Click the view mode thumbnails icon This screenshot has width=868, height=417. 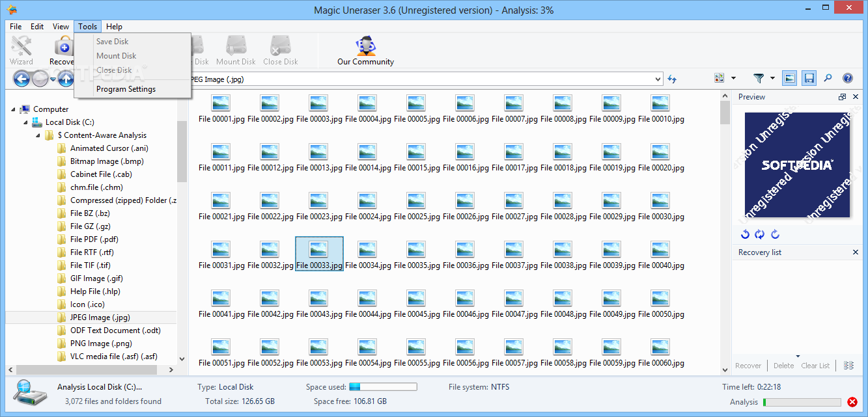(720, 78)
